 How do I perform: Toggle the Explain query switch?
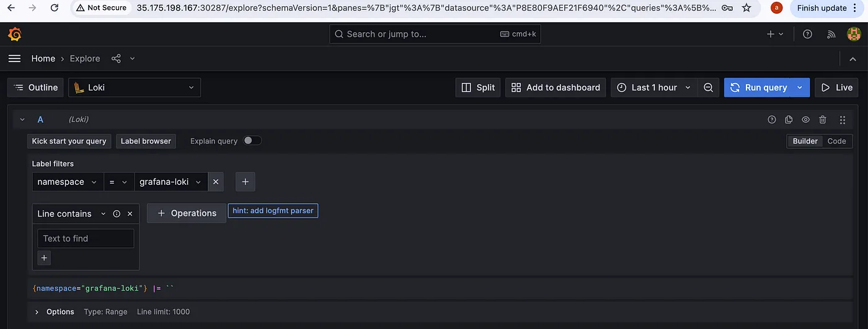pyautogui.click(x=252, y=141)
